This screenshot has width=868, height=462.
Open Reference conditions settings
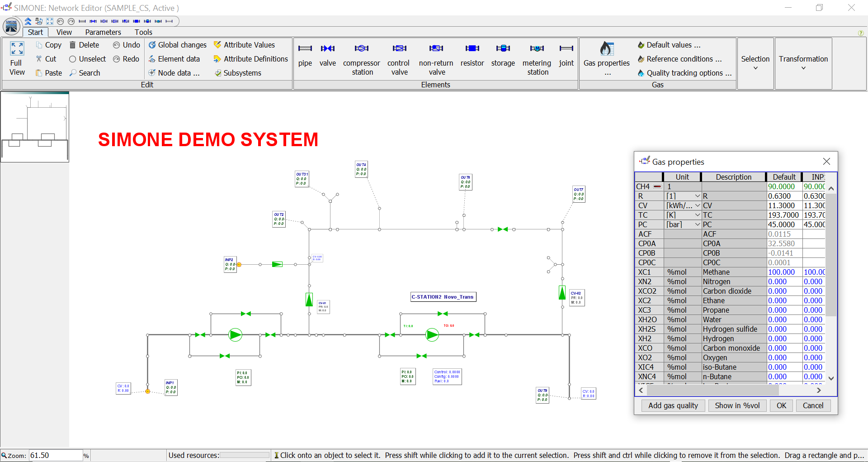click(x=679, y=59)
